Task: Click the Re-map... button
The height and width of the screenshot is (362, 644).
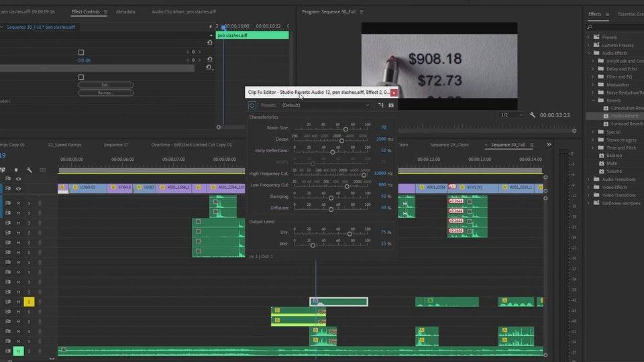Action: (105, 93)
